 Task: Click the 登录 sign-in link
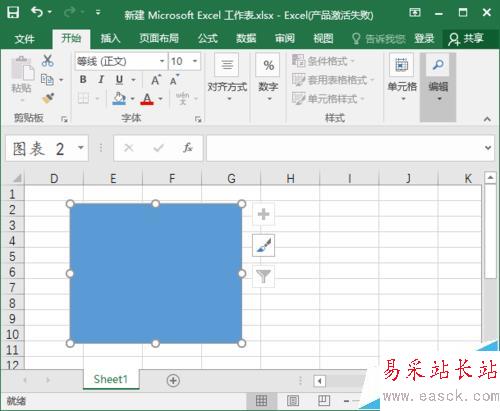424,39
